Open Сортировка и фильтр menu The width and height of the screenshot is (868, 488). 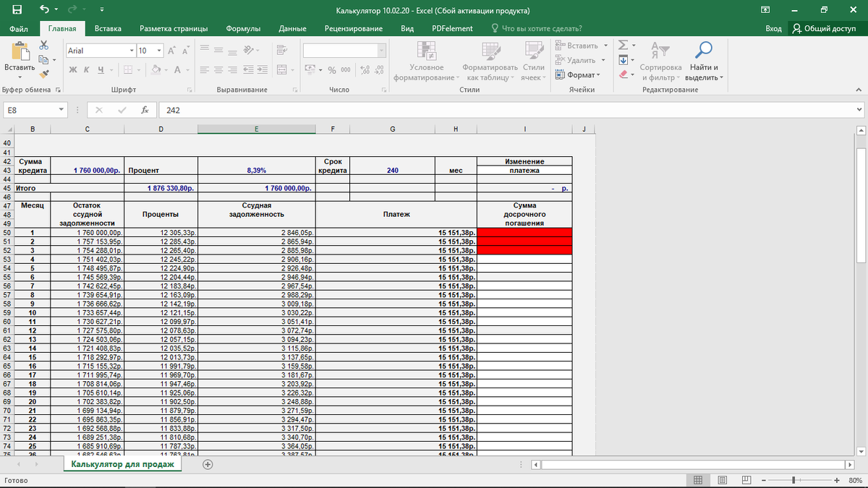click(x=660, y=61)
